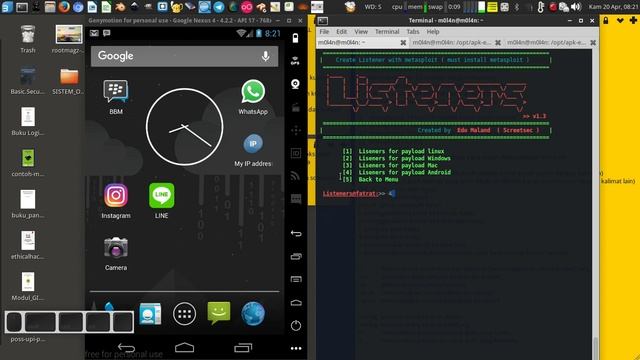640x360 pixels.
Task: Open the Edit menu in Terminal
Action: (x=342, y=31)
